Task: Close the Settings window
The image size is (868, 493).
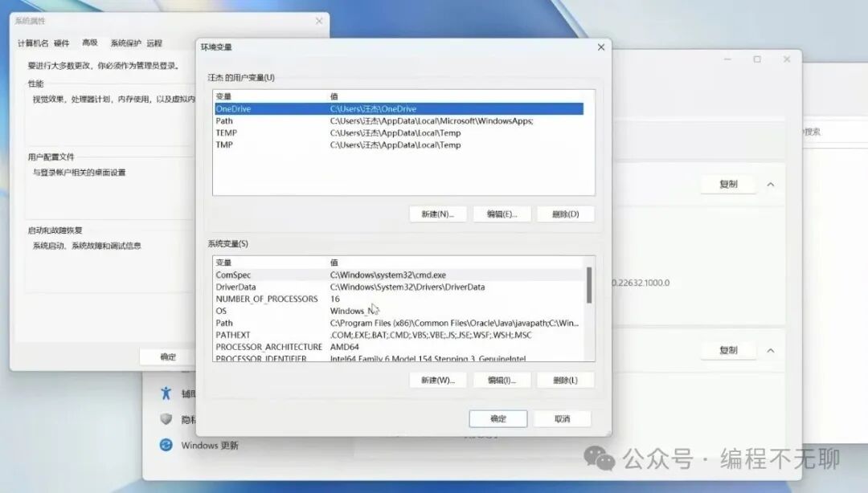Action: pos(787,59)
